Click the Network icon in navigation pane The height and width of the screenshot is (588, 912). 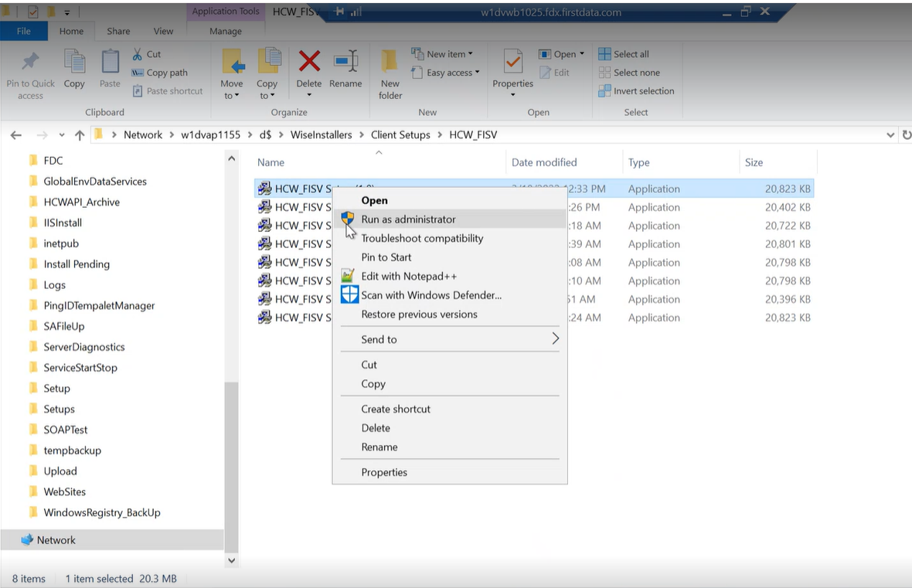27,540
